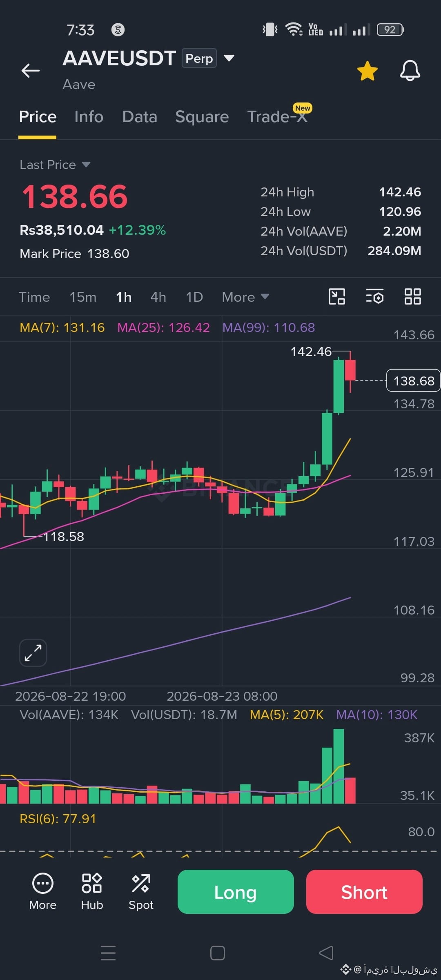
Task: Tap the MA(7) 131.16 indicator label
Action: 62,327
